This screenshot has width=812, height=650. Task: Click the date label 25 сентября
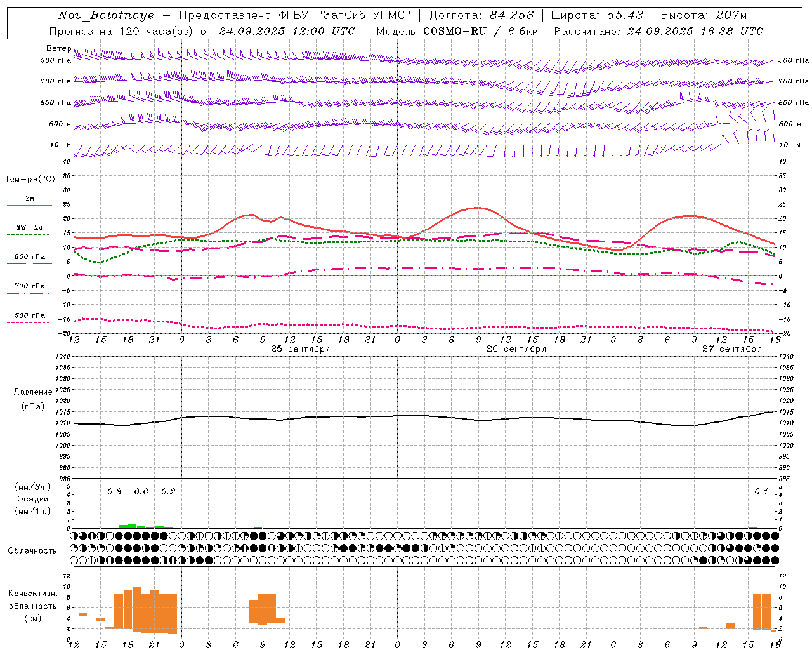[x=301, y=349]
